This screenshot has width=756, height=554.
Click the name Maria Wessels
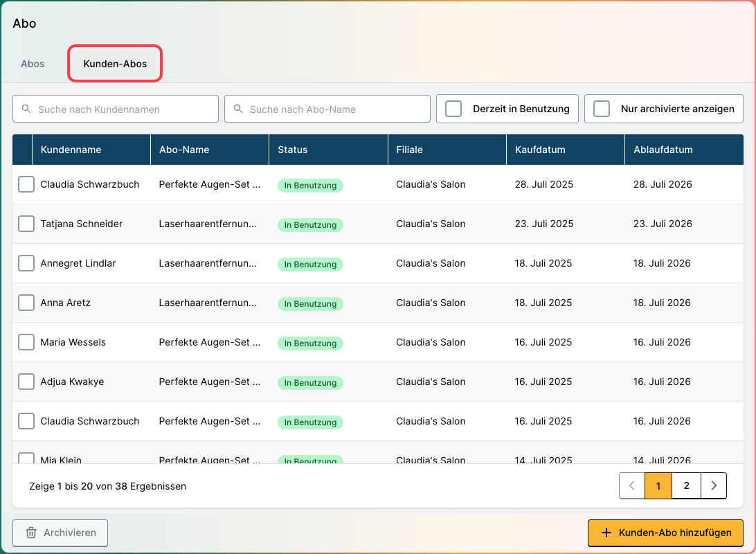(73, 342)
